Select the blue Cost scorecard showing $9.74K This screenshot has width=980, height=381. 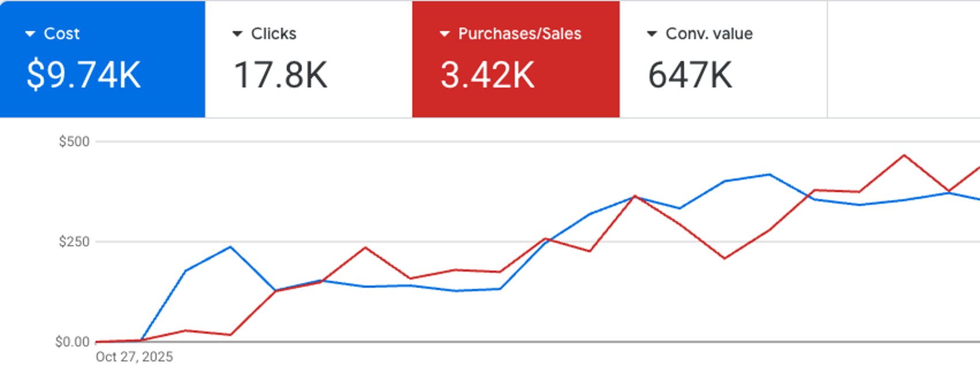point(102,59)
